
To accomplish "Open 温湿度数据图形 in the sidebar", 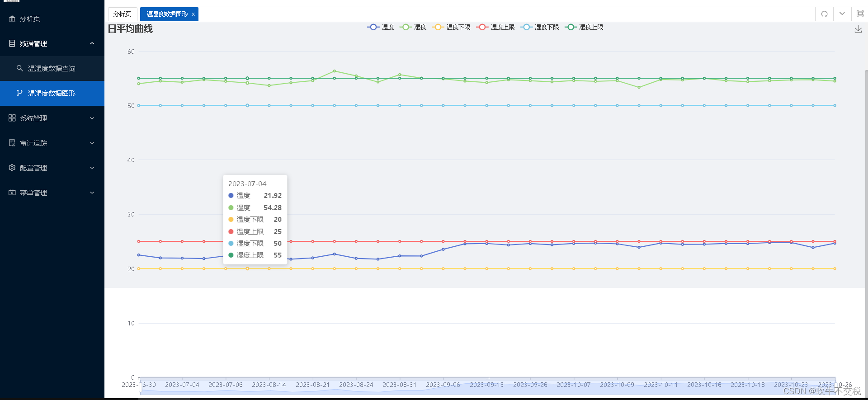I will point(52,93).
